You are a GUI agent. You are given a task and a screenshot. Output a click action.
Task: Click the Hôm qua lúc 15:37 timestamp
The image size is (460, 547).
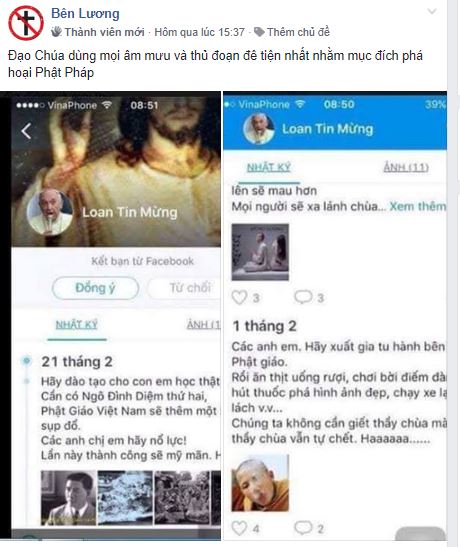click(199, 32)
